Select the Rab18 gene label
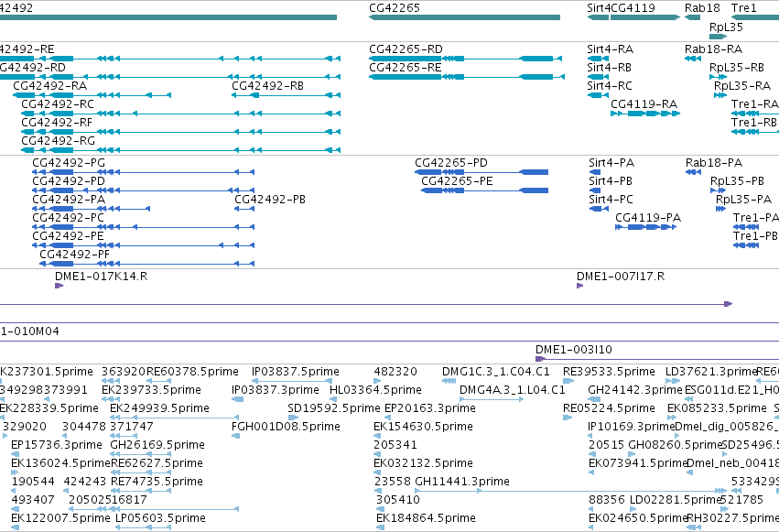The image size is (779, 532). coord(702,7)
